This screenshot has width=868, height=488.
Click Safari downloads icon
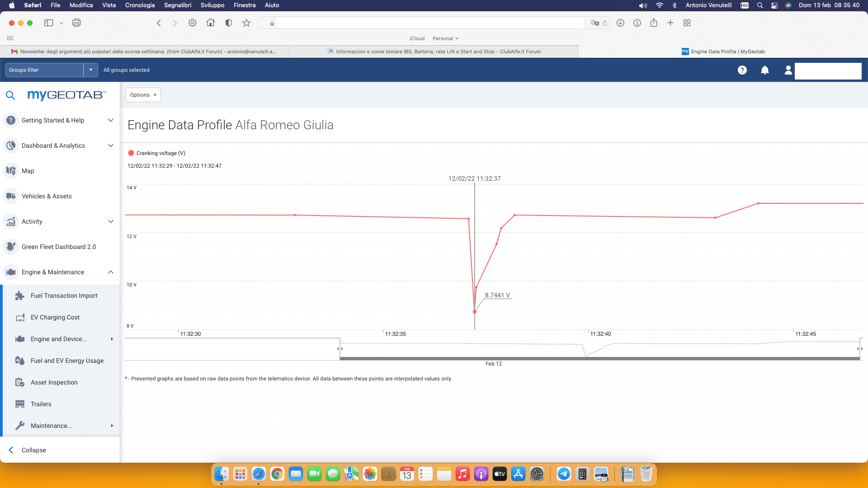(x=620, y=23)
